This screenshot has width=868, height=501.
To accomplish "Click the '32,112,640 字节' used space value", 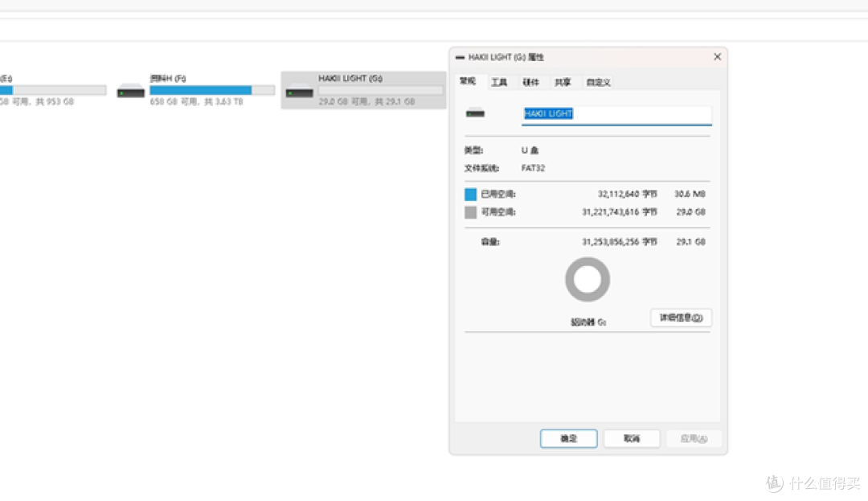I will coord(627,194).
